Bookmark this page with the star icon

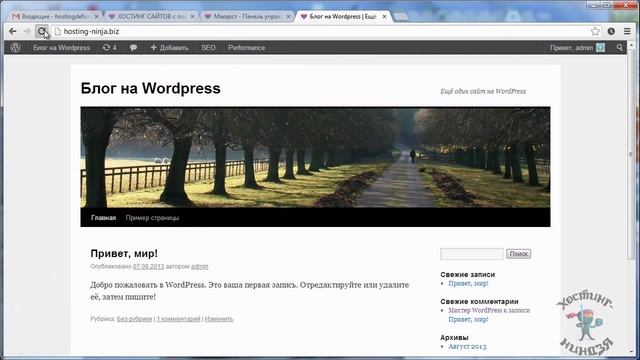(595, 31)
